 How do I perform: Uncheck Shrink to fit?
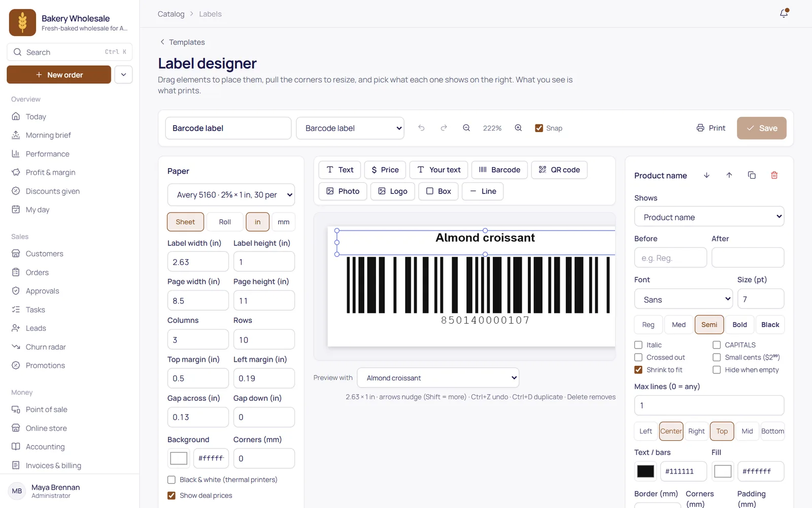click(638, 370)
